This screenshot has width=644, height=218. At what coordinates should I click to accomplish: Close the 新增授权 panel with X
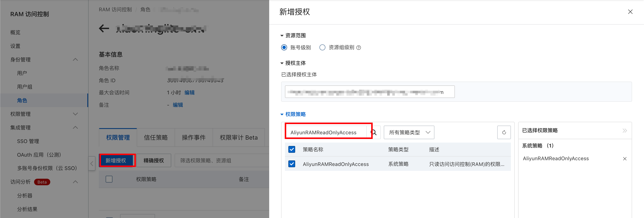pyautogui.click(x=630, y=12)
